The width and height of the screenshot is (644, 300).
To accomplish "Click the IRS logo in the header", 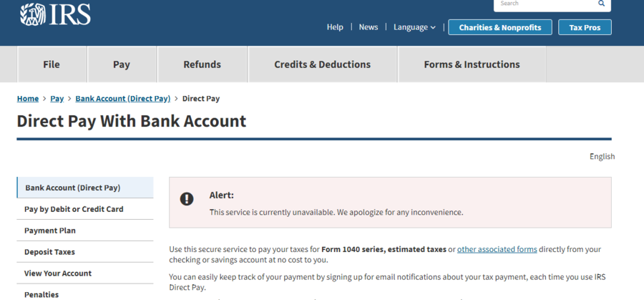I will pos(55,15).
